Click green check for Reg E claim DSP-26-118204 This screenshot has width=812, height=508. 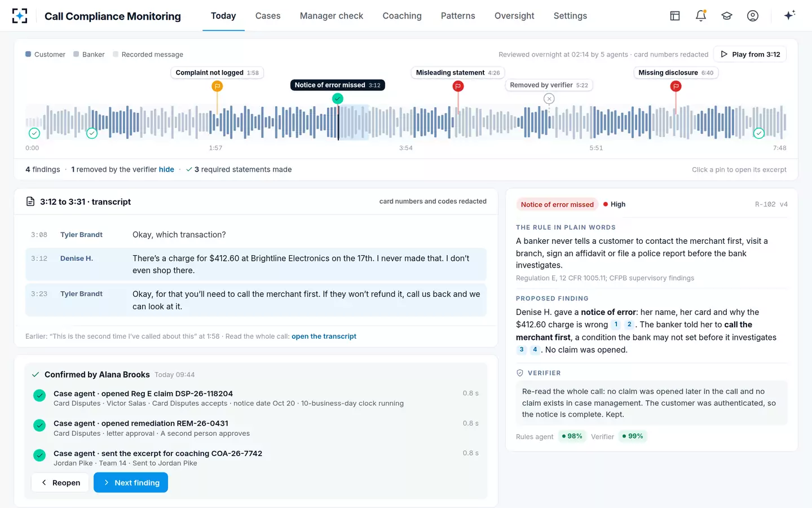(x=39, y=396)
